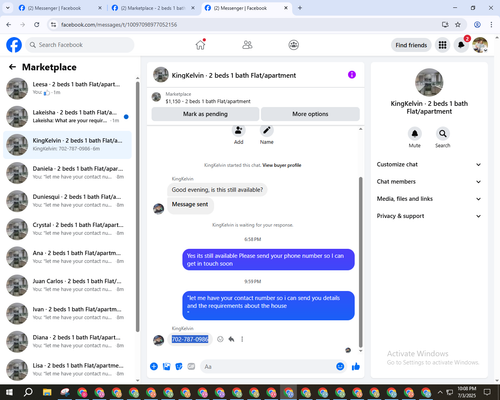The width and height of the screenshot is (500, 400).
Task: Expand Media, files and links section
Action: (429, 199)
